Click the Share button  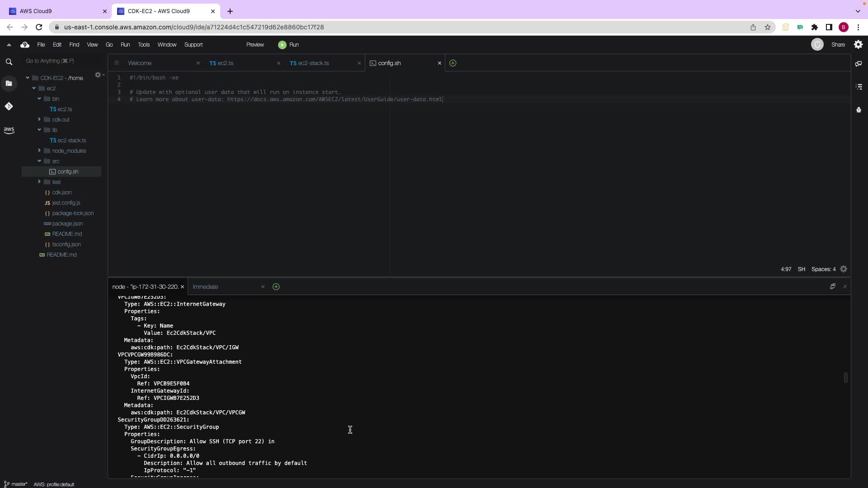[x=838, y=45]
